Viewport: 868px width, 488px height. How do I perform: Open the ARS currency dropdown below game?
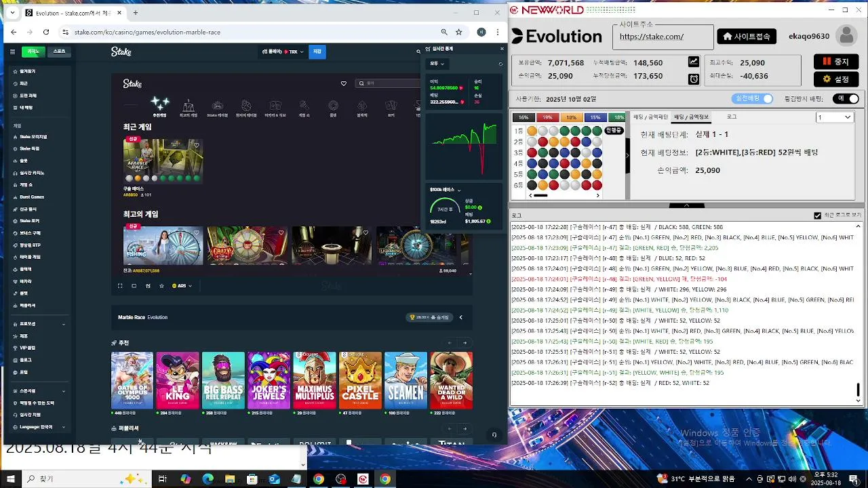[182, 286]
